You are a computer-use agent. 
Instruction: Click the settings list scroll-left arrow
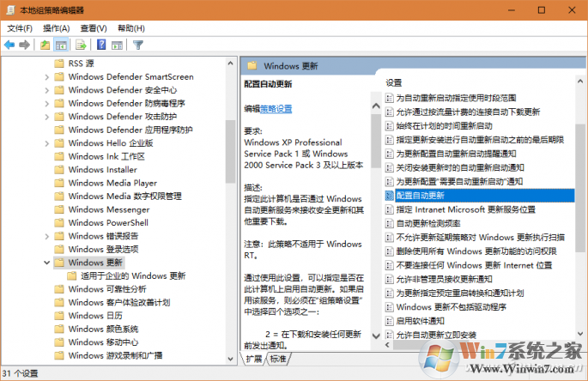(387, 345)
